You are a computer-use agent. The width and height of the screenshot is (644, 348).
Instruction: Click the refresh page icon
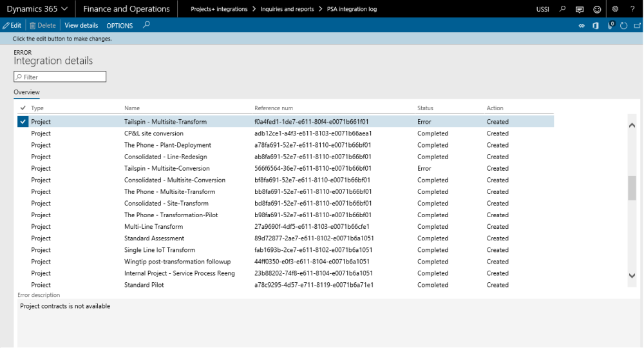pyautogui.click(x=624, y=26)
